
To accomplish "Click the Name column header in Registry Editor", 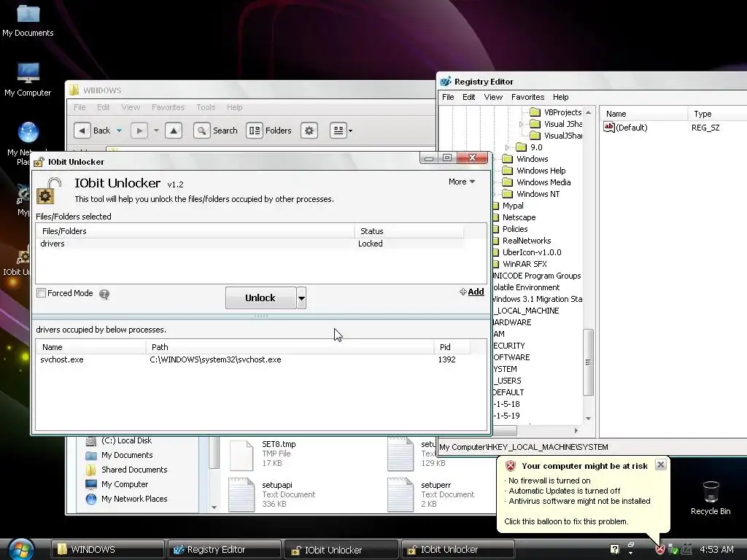I will click(x=643, y=114).
